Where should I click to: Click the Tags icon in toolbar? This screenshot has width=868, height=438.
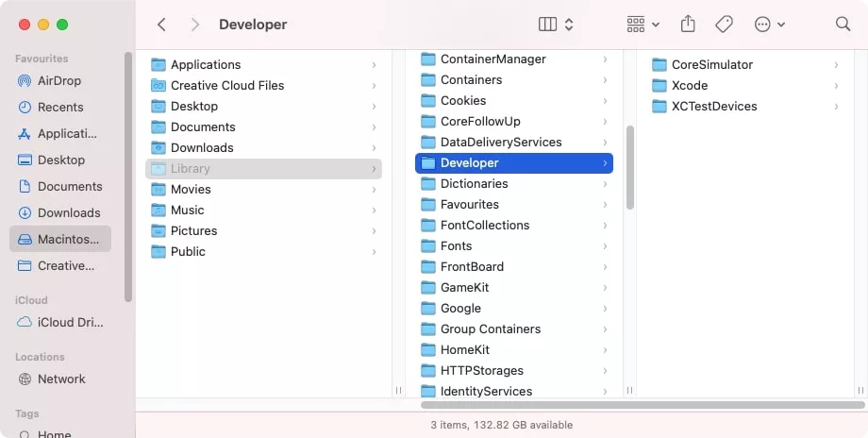pyautogui.click(x=724, y=25)
